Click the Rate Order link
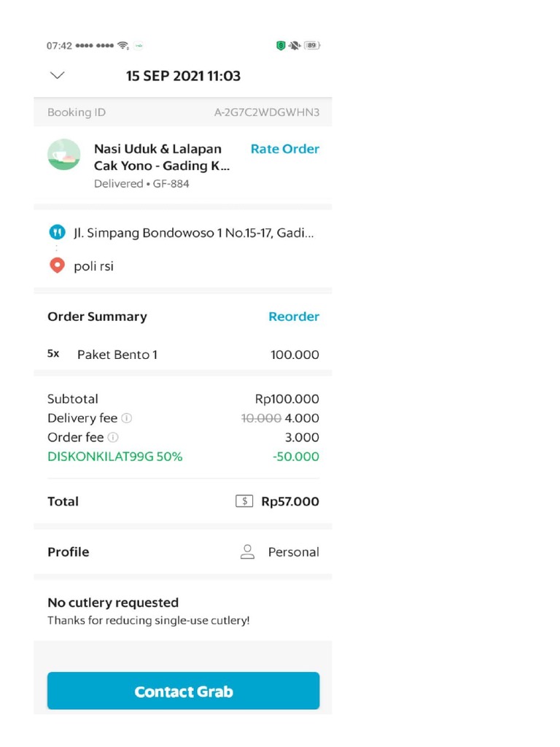 tap(284, 149)
